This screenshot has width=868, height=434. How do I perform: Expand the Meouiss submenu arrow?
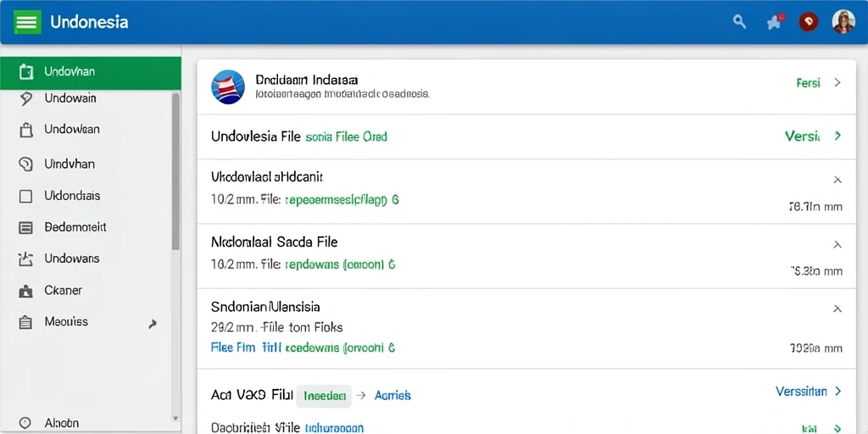153,325
